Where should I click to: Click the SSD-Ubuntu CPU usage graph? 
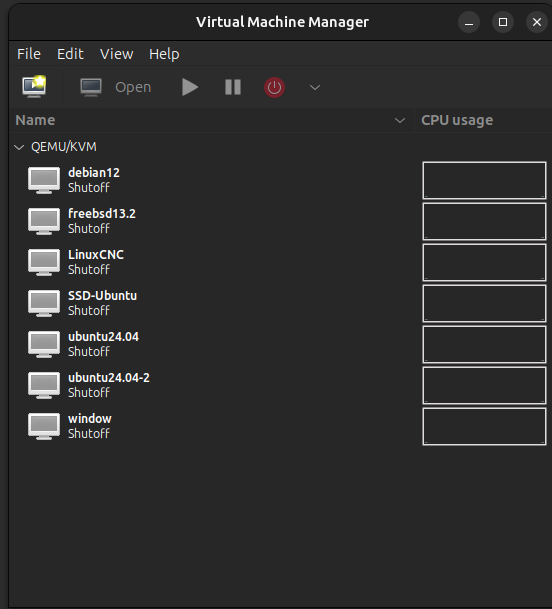click(484, 303)
